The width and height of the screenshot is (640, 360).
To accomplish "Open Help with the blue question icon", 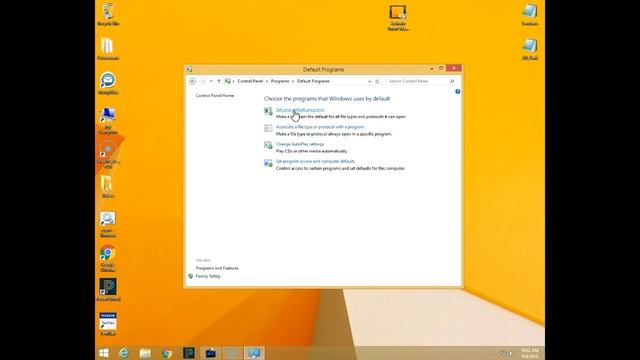I will point(458,91).
